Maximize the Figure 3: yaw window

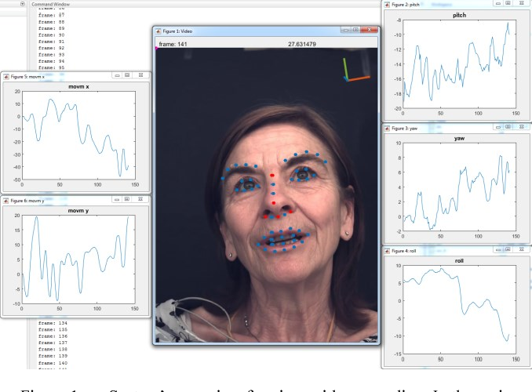[x=508, y=127]
